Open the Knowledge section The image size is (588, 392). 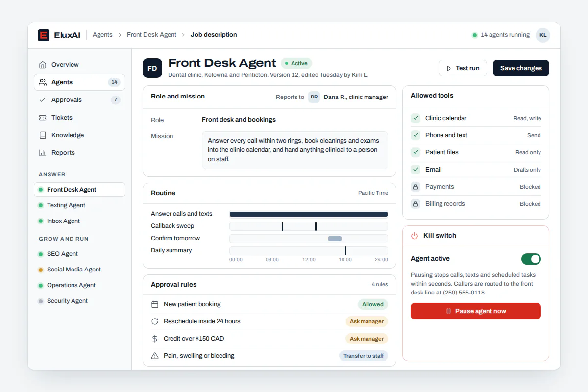click(79, 135)
